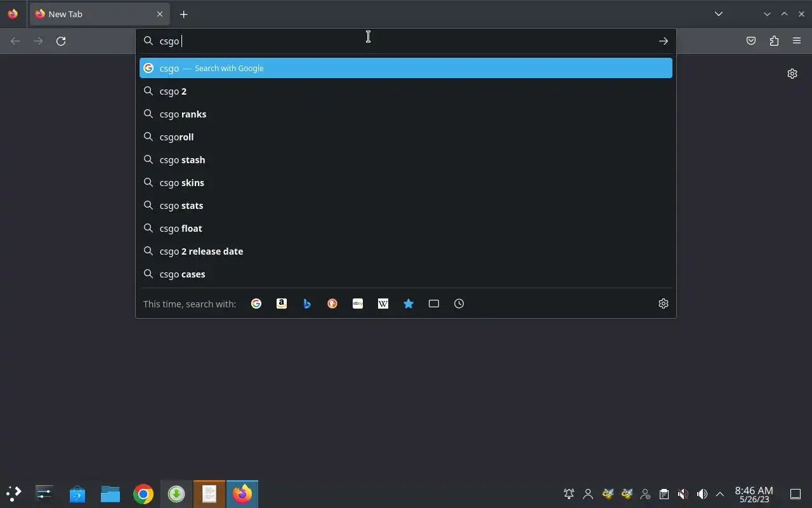Open a new tab with plus button
This screenshot has height=508, width=812.
(183, 14)
